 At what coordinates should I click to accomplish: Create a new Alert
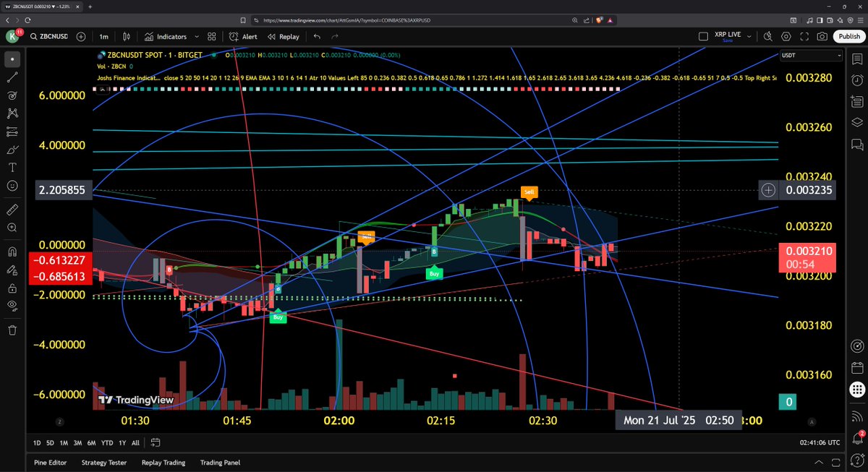pyautogui.click(x=243, y=36)
